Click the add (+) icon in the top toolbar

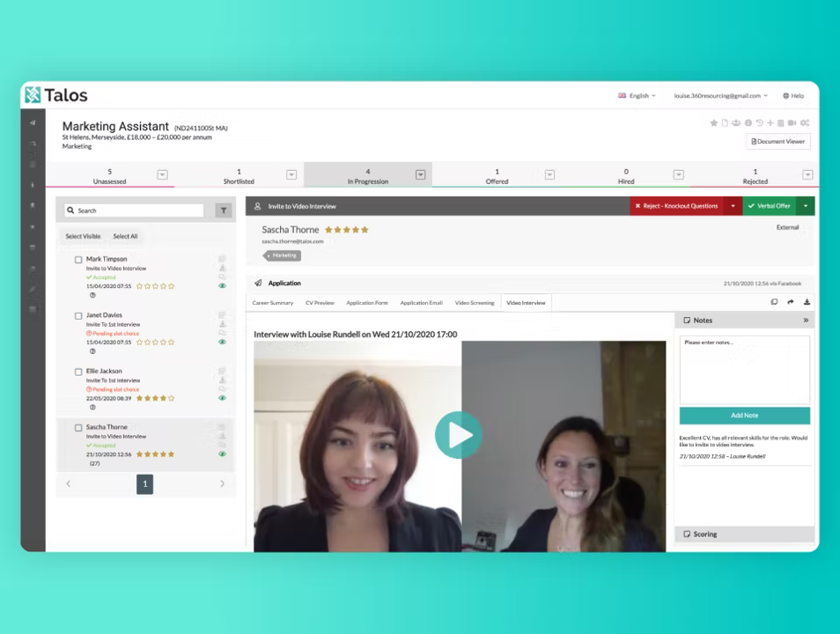pyautogui.click(x=770, y=123)
